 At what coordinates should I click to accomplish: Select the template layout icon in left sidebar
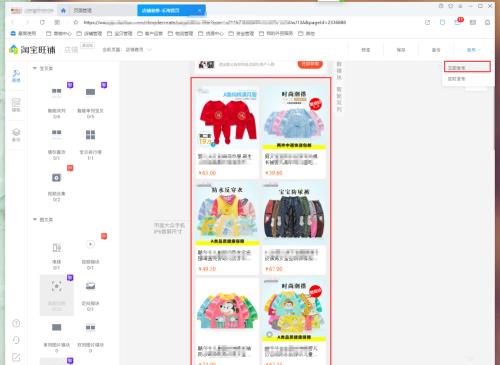(16, 105)
